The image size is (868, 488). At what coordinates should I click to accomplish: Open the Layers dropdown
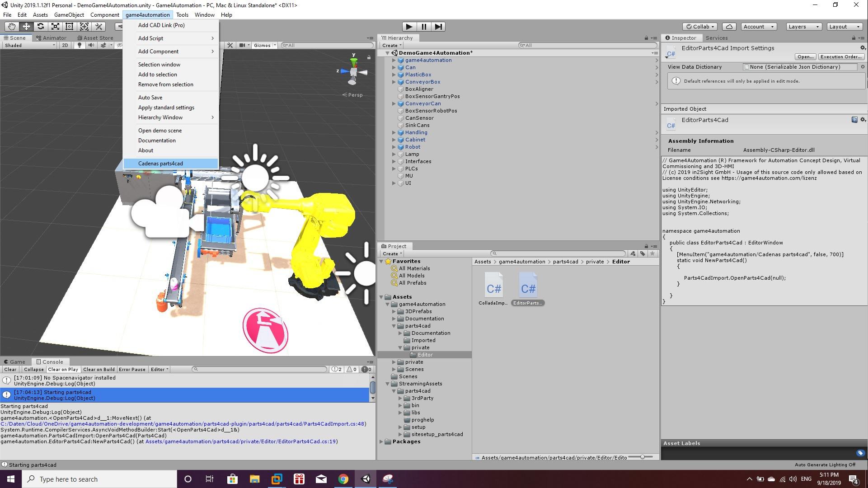[x=803, y=27]
